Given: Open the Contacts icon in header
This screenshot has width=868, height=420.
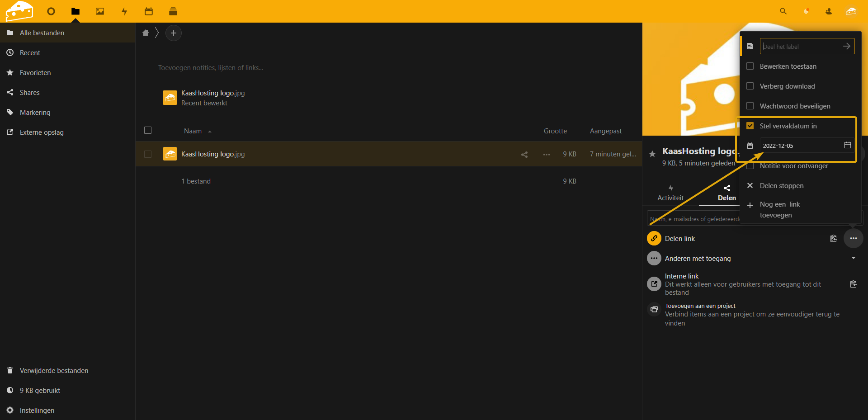Looking at the screenshot, I should pos(829,11).
